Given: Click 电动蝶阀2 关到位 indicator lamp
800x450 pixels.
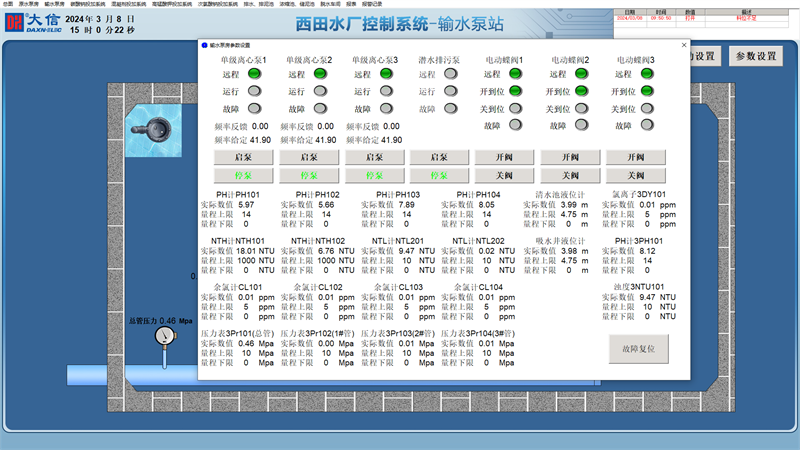Looking at the screenshot, I should click(581, 108).
